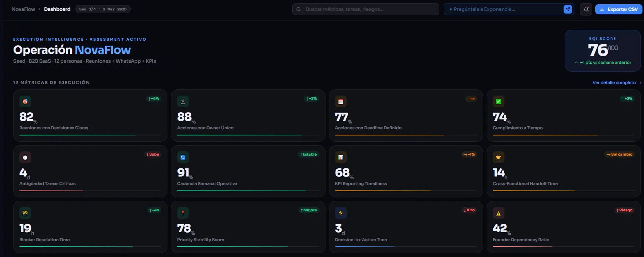The height and width of the screenshot is (257, 644).
Task: Click the +6% trend badge
Action: (153, 99)
